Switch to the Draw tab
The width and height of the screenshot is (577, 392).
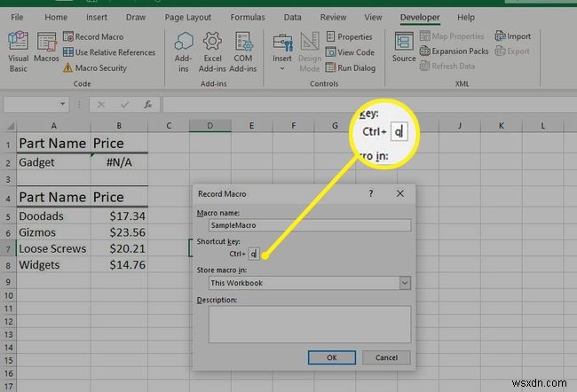136,17
